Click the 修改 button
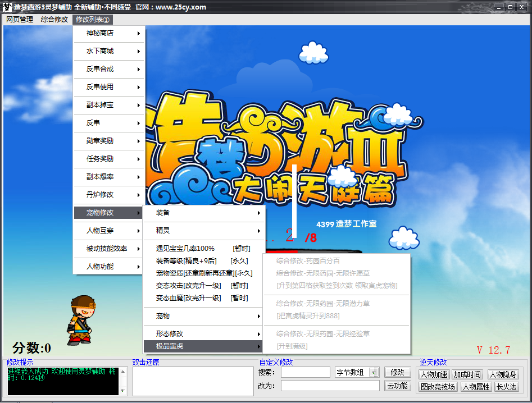532x403 pixels. pyautogui.click(x=397, y=373)
